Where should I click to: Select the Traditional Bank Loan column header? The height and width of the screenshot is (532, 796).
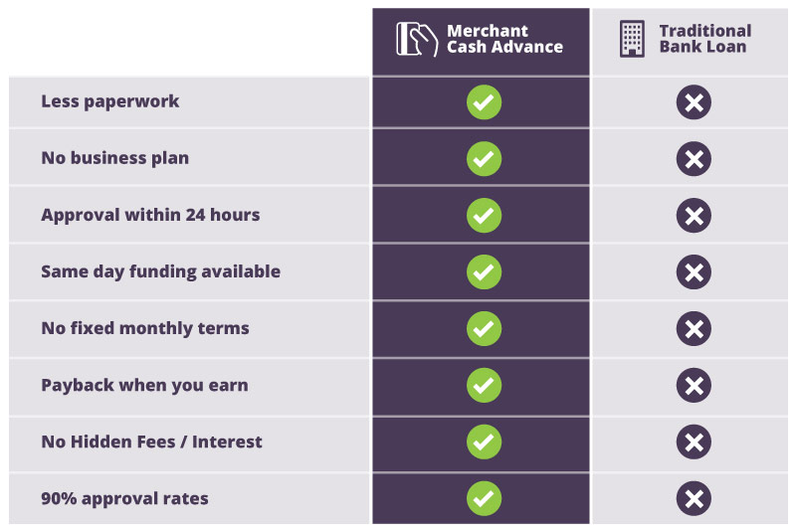(690, 42)
